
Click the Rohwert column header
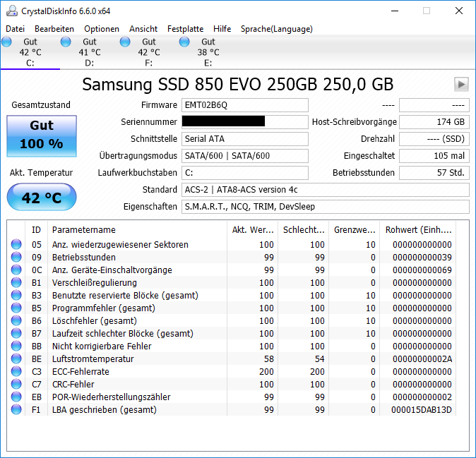pos(418,230)
